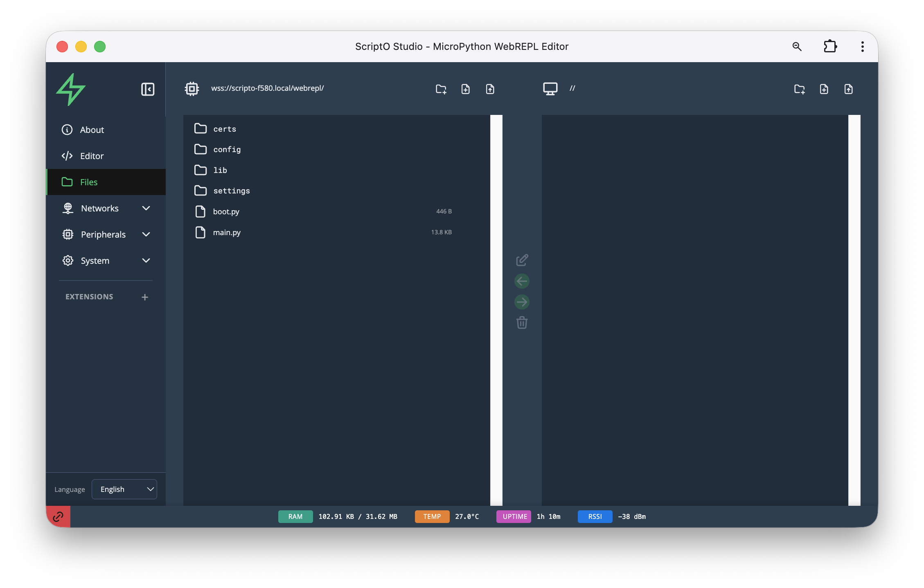Select the Files section in the sidebar
This screenshot has width=924, height=588.
point(88,182)
